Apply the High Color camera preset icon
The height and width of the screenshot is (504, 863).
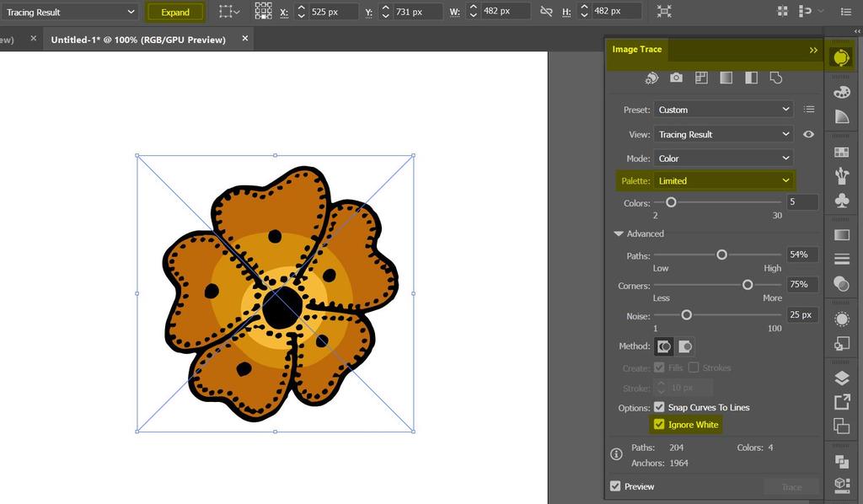[677, 78]
